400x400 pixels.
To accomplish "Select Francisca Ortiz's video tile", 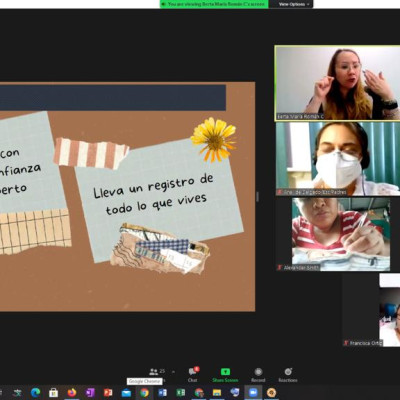I will click(x=371, y=310).
